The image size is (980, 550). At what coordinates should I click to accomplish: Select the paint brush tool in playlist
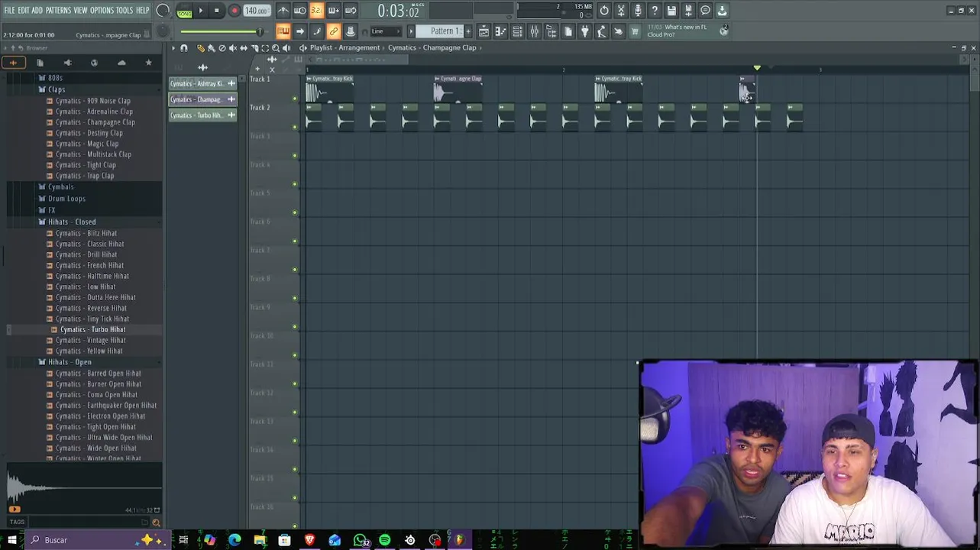pos(212,48)
